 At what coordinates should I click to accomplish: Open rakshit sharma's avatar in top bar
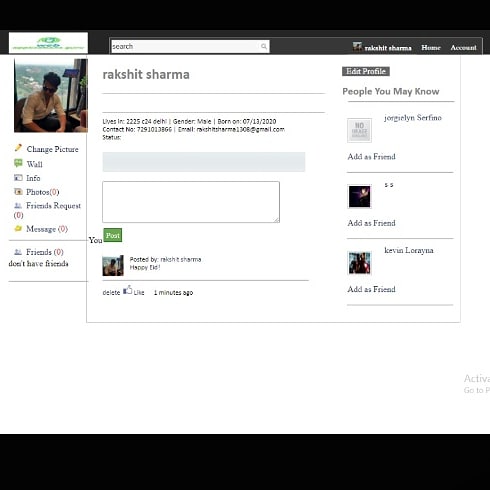pos(357,47)
